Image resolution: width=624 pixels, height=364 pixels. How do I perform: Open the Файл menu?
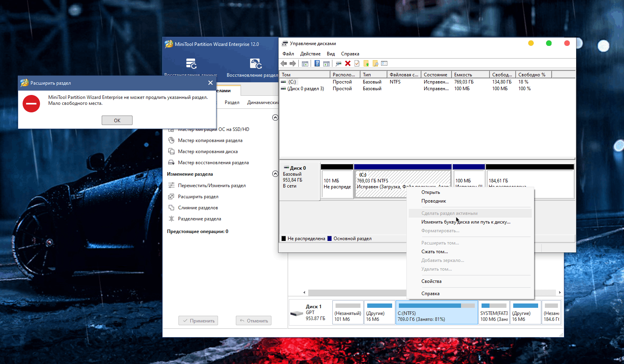point(288,54)
